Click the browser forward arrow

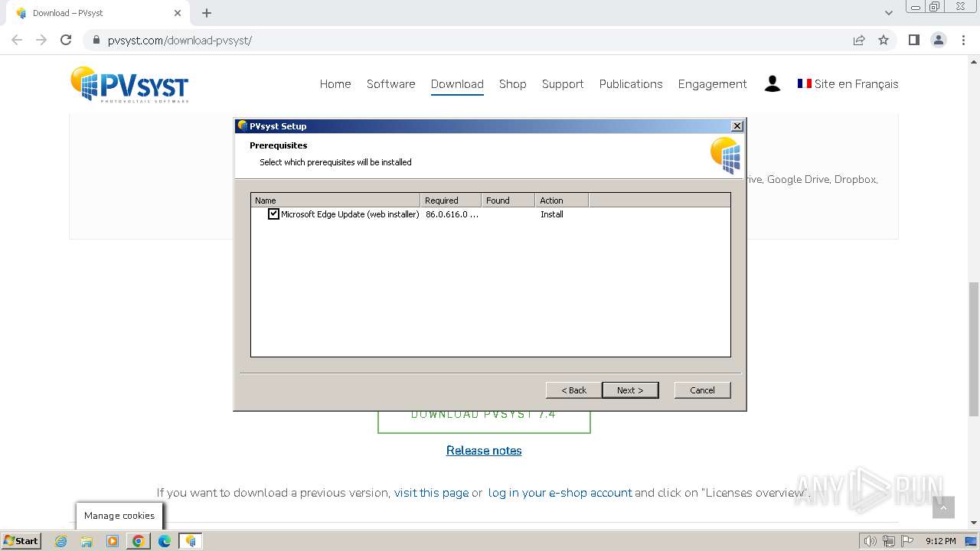tap(41, 40)
